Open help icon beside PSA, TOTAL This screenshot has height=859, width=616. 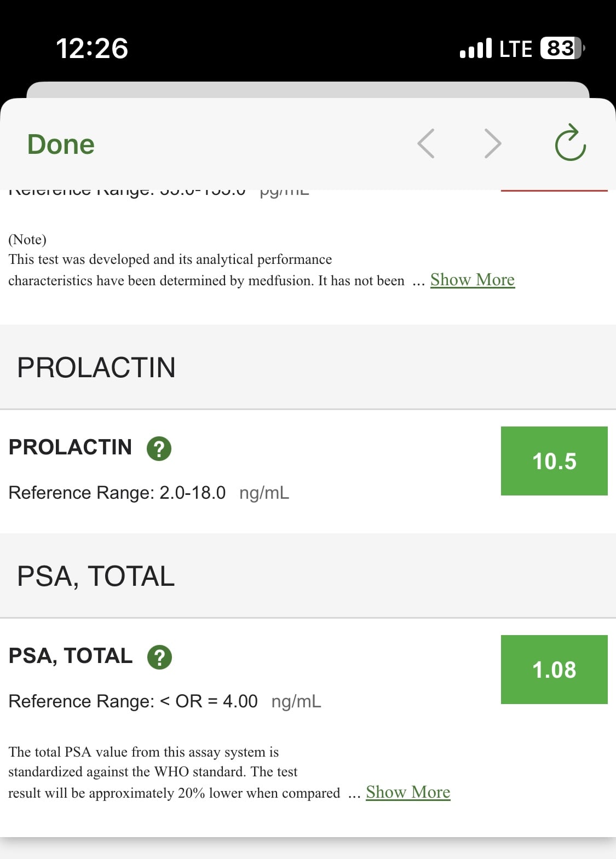(160, 657)
